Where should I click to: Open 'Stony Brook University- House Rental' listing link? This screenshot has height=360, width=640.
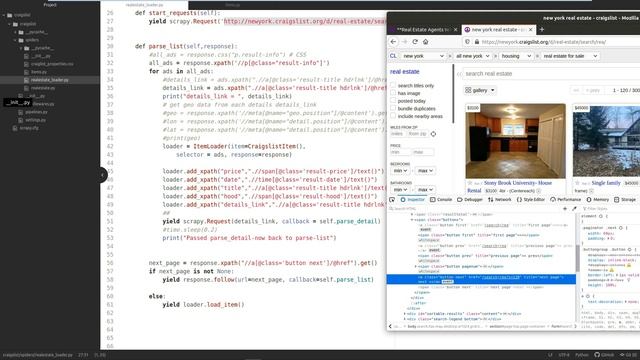tap(518, 183)
